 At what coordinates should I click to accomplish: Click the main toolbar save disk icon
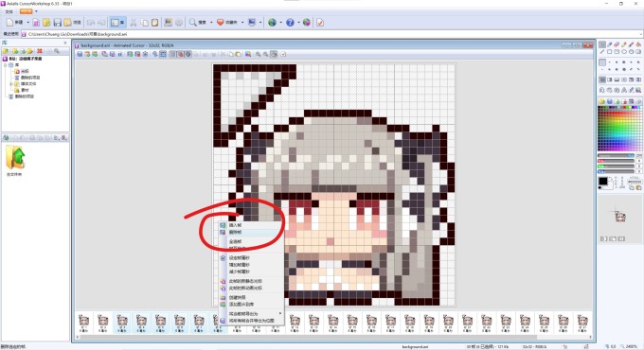[57, 23]
